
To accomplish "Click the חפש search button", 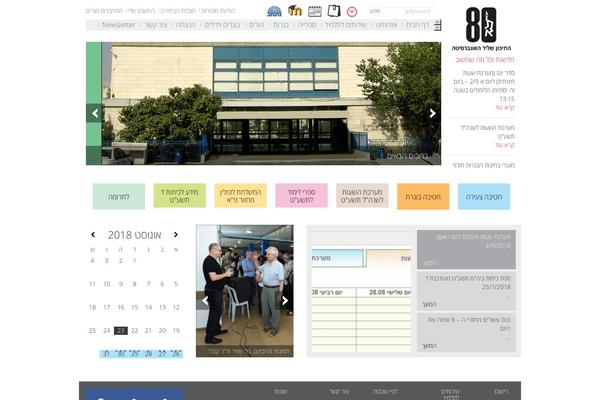I will (x=375, y=11).
